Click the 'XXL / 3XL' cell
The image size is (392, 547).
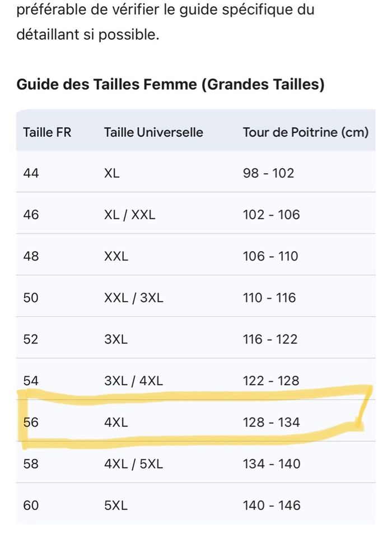tap(134, 298)
